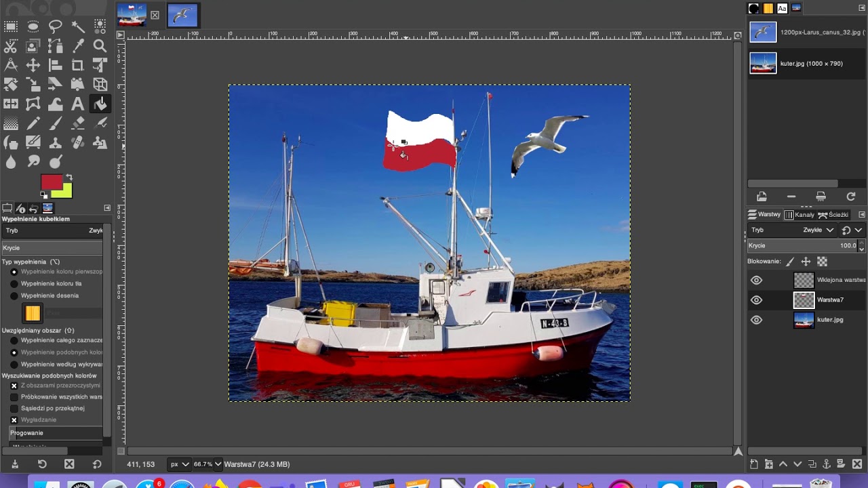Select the Heal bandage tool

78,143
